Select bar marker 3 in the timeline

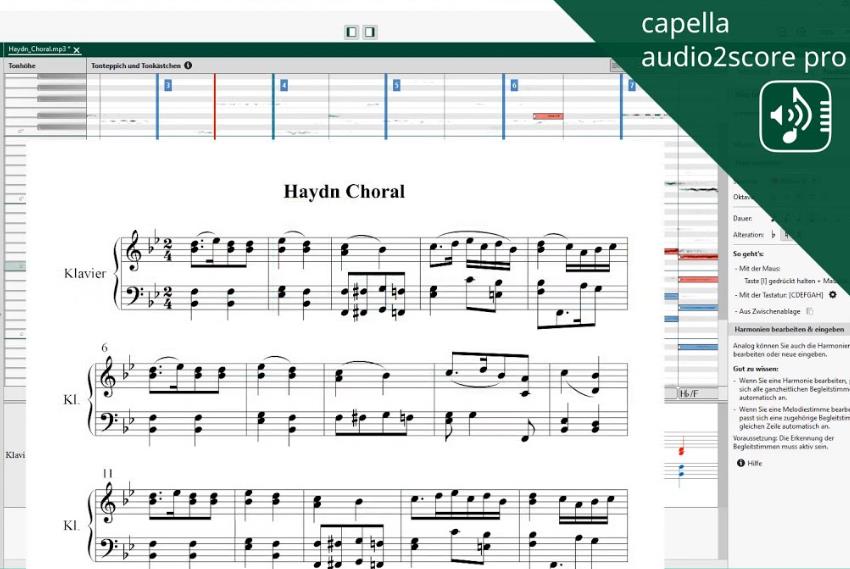click(x=168, y=85)
